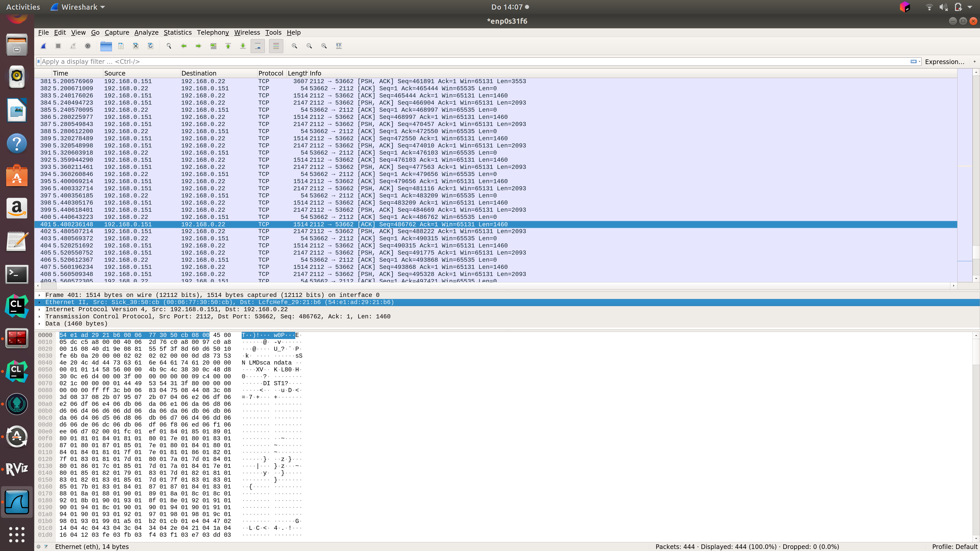Expand the Transmission Control Protocol tree
The image size is (980, 551).
click(x=40, y=316)
